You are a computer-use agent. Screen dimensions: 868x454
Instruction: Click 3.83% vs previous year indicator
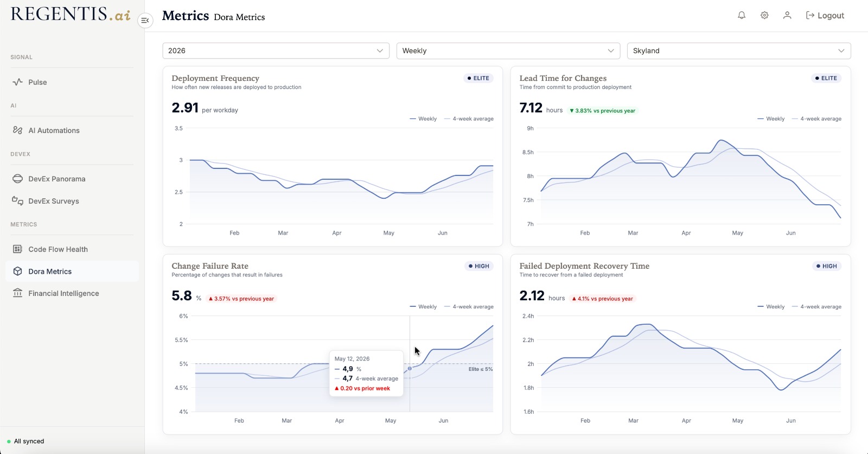point(602,111)
